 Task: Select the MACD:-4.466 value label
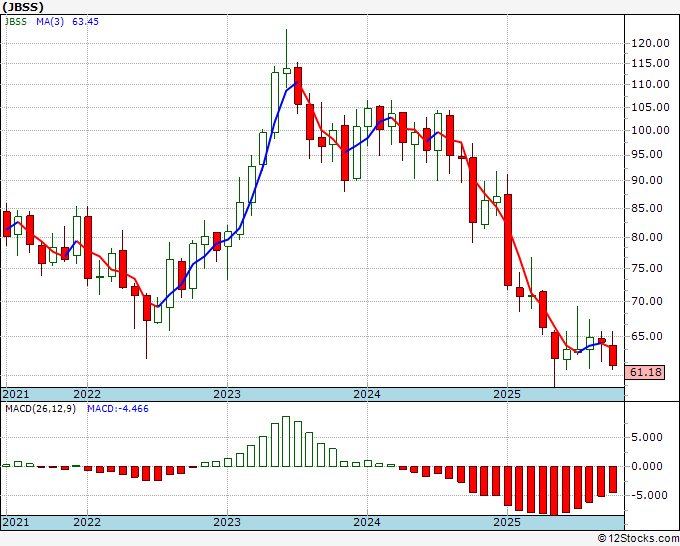[x=118, y=409]
